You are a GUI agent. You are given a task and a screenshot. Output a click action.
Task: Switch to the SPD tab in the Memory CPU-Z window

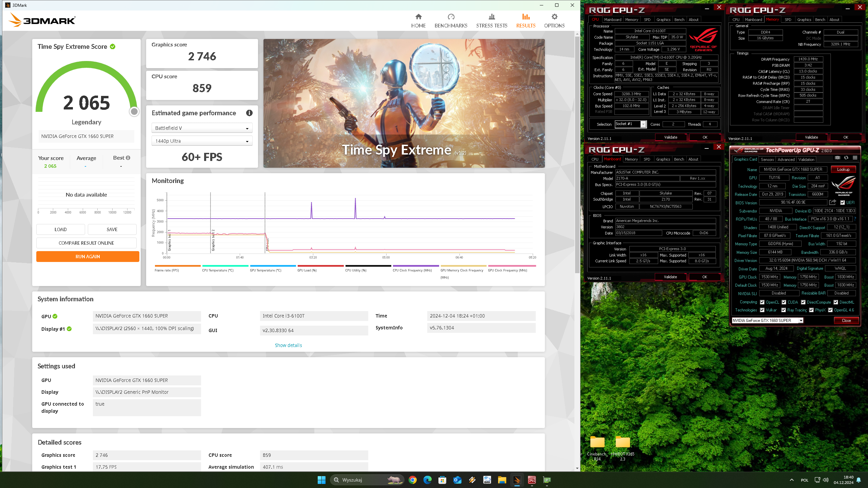788,20
